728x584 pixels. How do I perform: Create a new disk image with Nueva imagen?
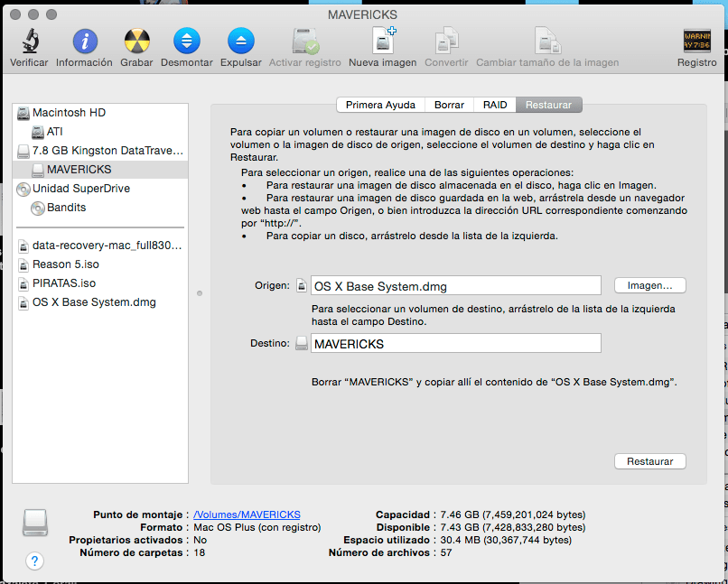pyautogui.click(x=383, y=41)
